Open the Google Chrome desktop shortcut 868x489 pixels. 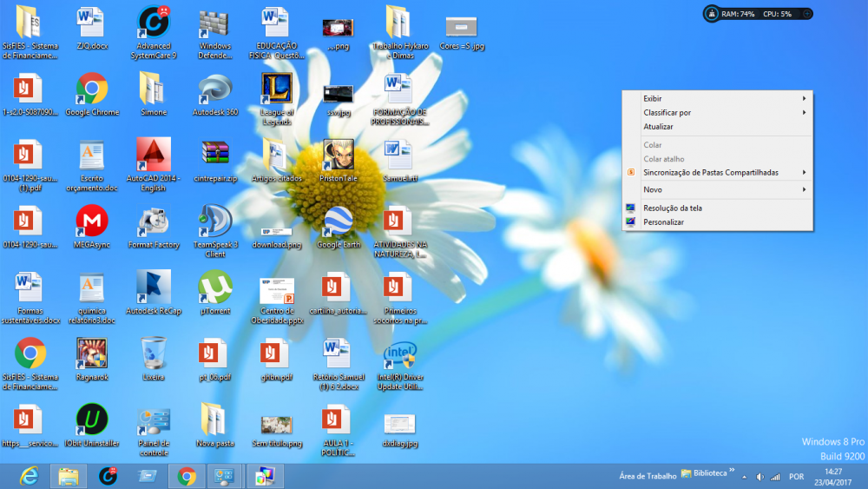point(92,89)
